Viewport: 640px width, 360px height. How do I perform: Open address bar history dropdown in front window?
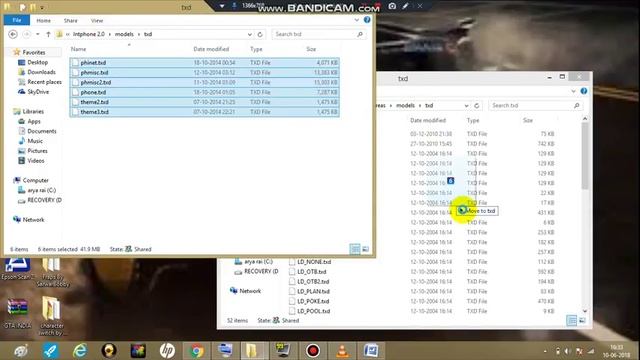pyautogui.click(x=249, y=35)
